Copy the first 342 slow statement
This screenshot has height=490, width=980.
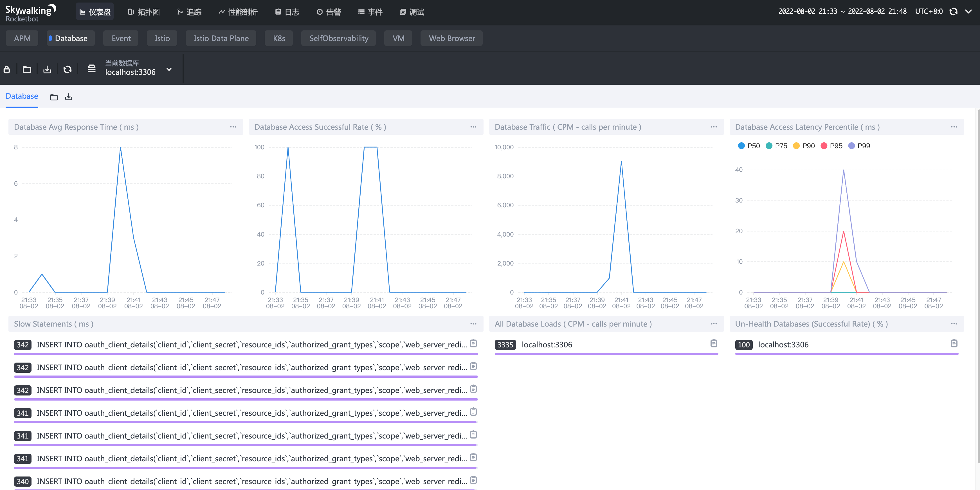pyautogui.click(x=473, y=343)
